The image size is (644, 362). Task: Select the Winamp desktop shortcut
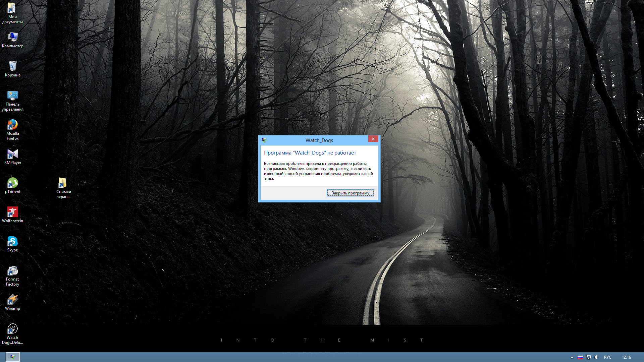click(12, 302)
